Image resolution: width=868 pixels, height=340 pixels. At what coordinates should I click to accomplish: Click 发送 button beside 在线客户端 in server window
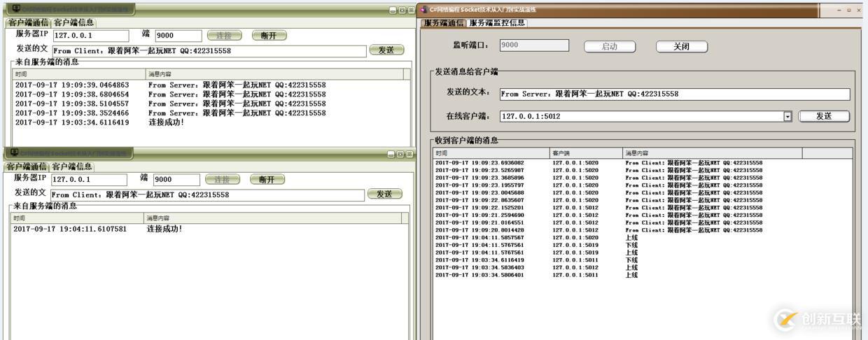[824, 116]
